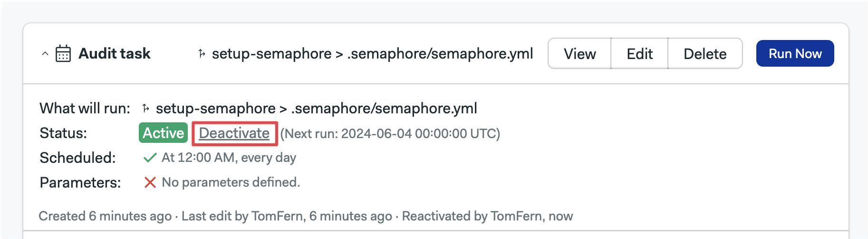Click the green checkmark schedule icon
Viewport: 868px width, 239px height.
(150, 158)
